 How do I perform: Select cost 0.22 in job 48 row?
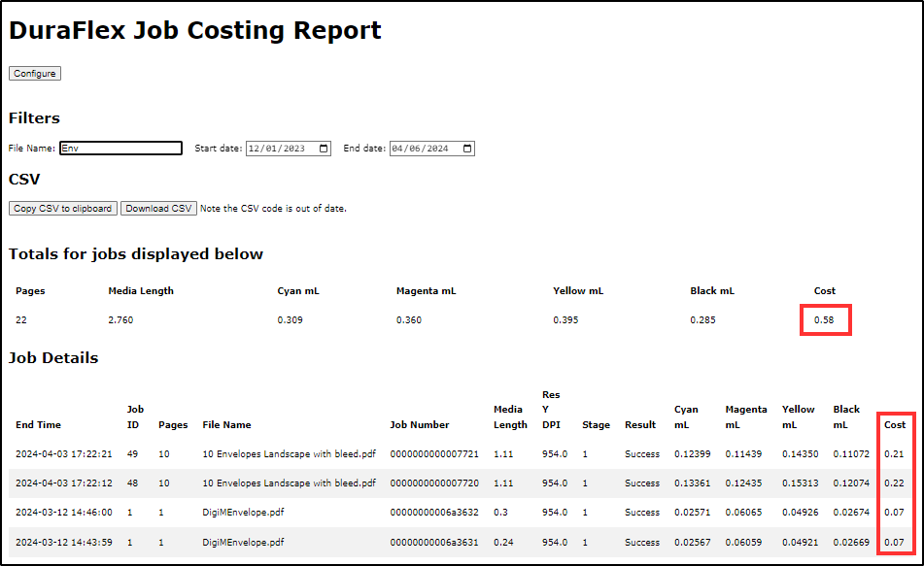(x=894, y=483)
